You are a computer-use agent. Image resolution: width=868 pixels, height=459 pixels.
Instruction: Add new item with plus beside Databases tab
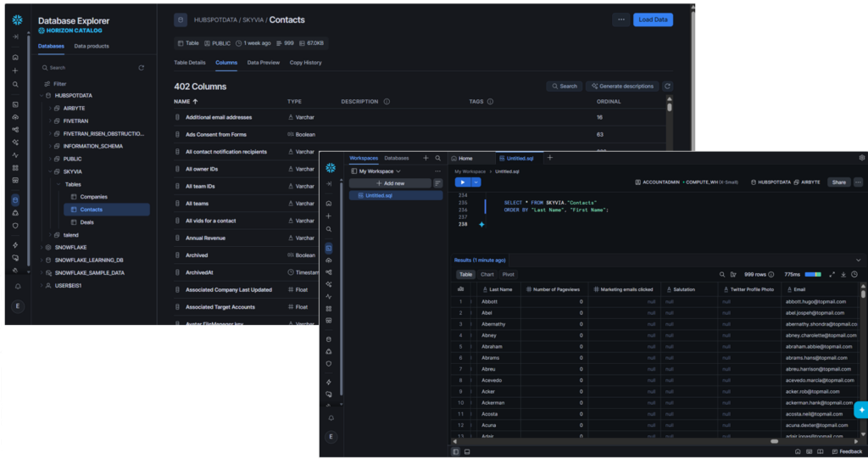click(x=426, y=158)
